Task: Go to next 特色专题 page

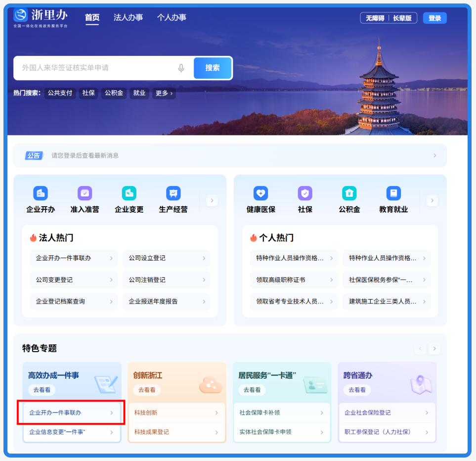Action: click(x=434, y=348)
